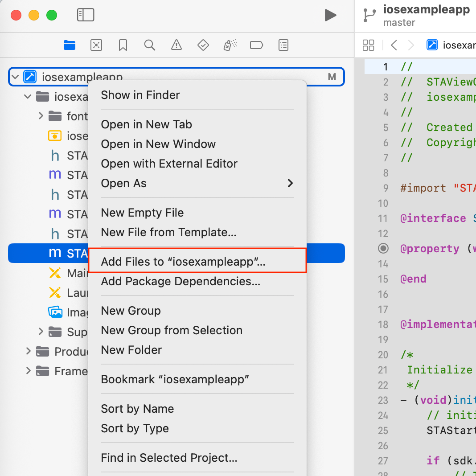Screen dimensions: 476x476
Task: Choose Bookmark "iosexampleapp"
Action: click(197, 379)
